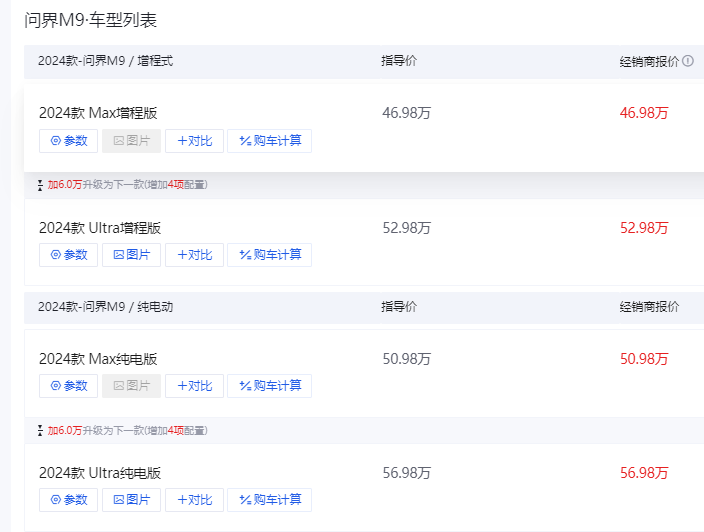Click the red dealer price 52.98万

644,228
